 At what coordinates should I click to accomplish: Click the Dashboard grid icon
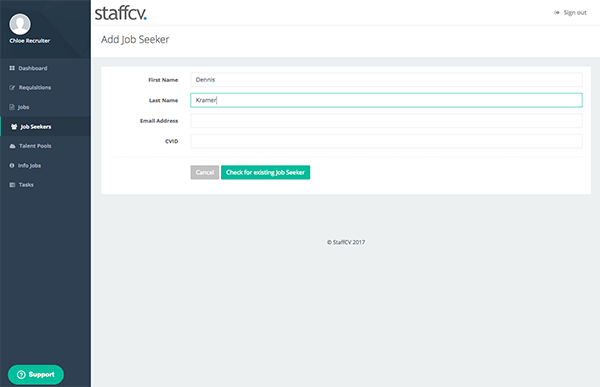(12, 68)
